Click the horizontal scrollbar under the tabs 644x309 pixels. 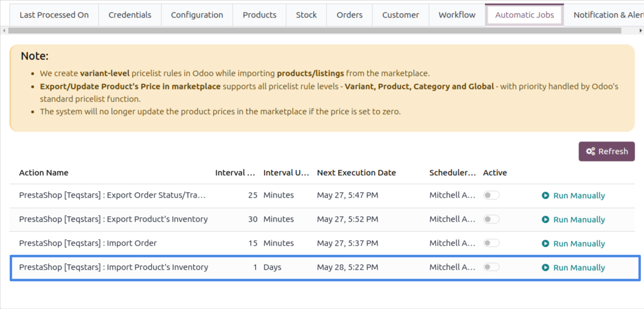315,31
